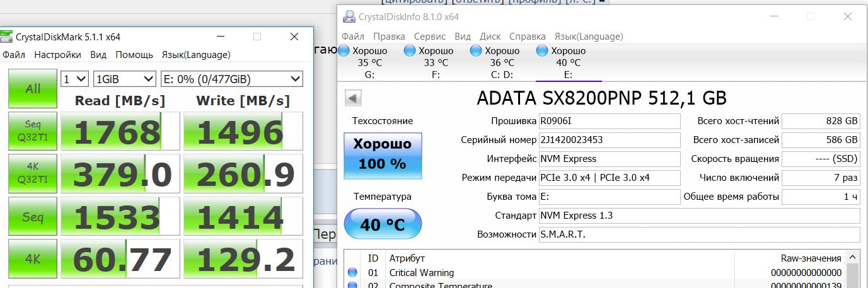
Task: Click the 40 °C temperature button
Action: click(383, 224)
